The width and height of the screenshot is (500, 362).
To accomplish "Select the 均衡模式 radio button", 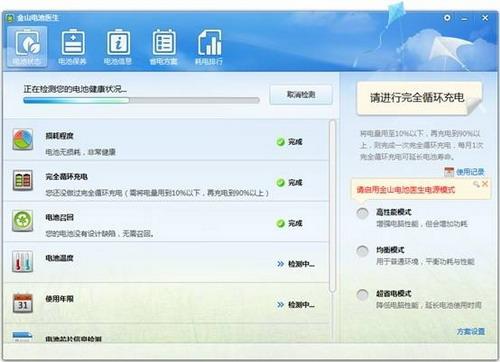I will tap(362, 251).
